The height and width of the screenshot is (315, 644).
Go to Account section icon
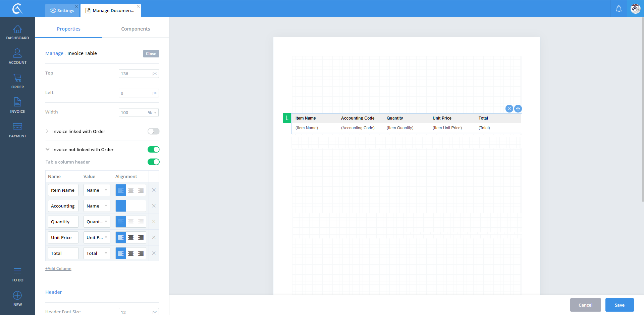point(17,56)
